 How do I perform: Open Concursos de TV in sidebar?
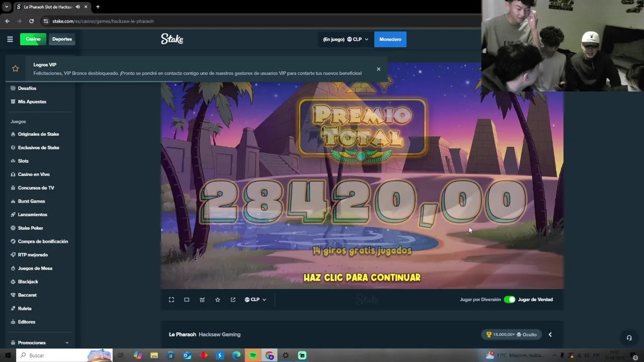pos(36,188)
